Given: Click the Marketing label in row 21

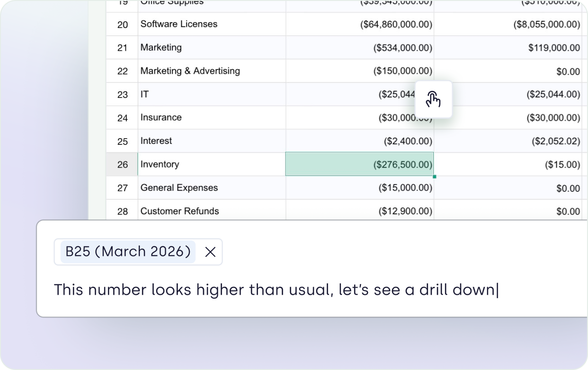Looking at the screenshot, I should (x=161, y=47).
